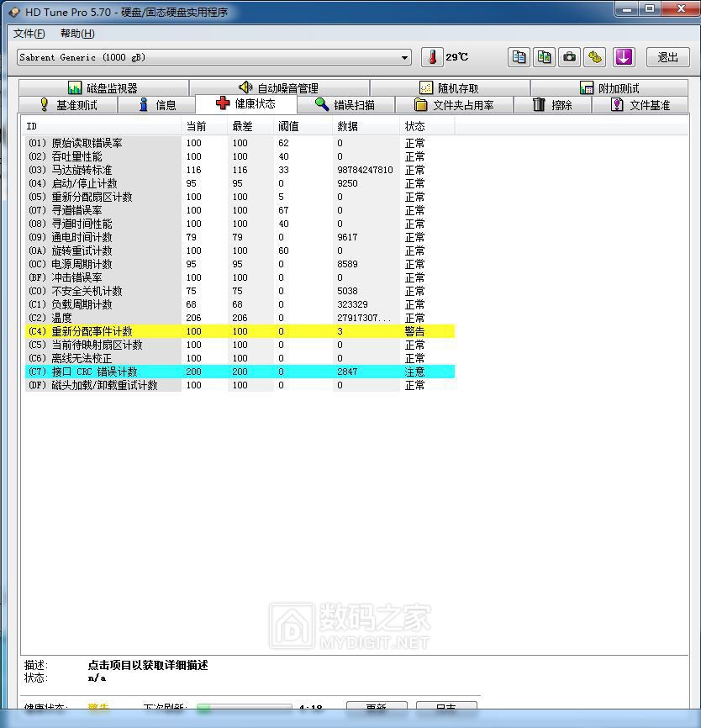Switch to the 信息 tab

click(x=157, y=105)
